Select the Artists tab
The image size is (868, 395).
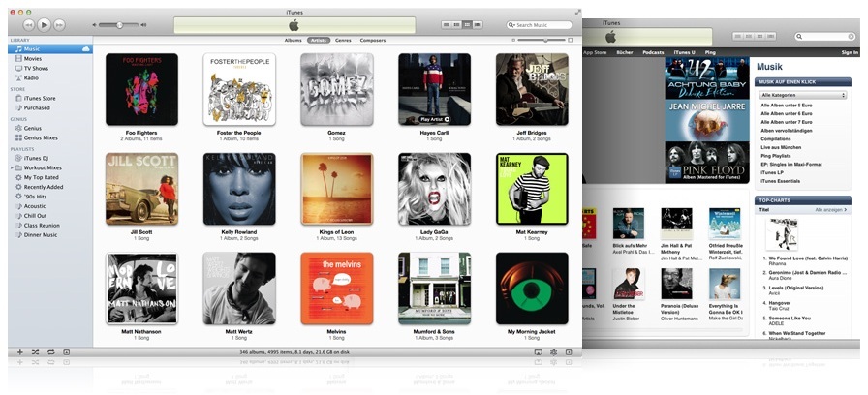[x=319, y=41]
